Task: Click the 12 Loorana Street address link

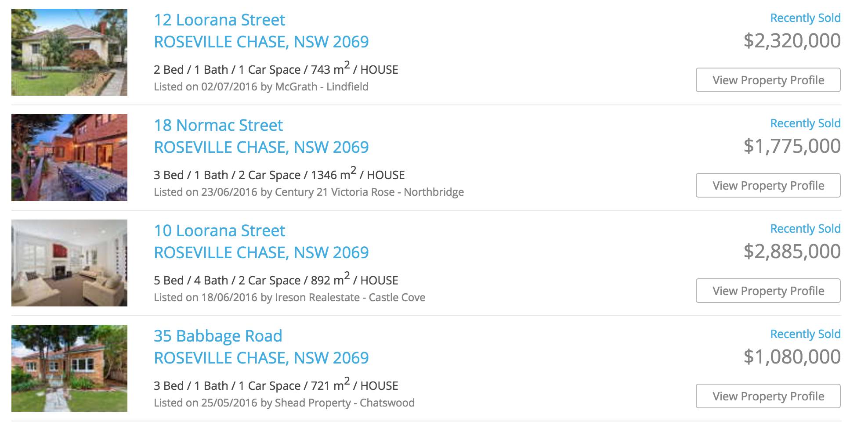Action: (219, 20)
